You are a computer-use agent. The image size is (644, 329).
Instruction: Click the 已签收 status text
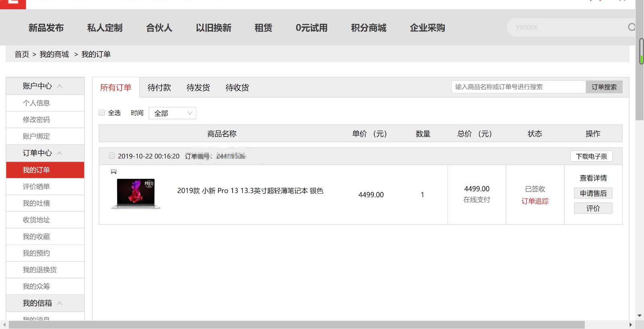click(535, 189)
